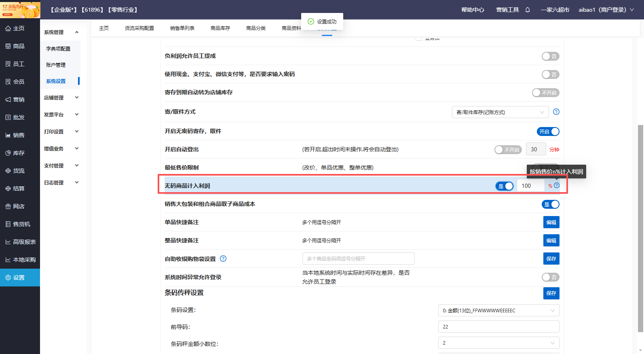Disable the 开启无密码寄存，取件 switch
Viewport: 644px width, 354px height.
coord(548,131)
